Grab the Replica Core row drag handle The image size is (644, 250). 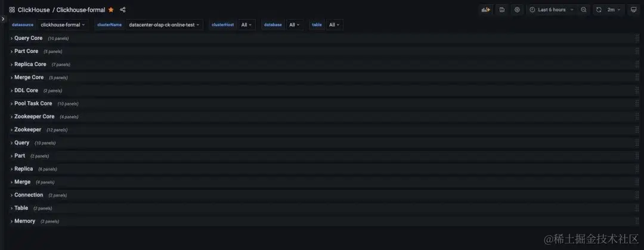[x=637, y=64]
